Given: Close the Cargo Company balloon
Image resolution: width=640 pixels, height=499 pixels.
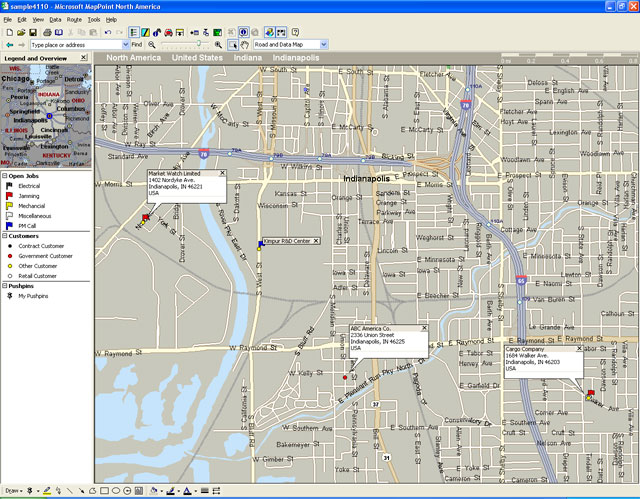Looking at the screenshot, I should pos(579,348).
